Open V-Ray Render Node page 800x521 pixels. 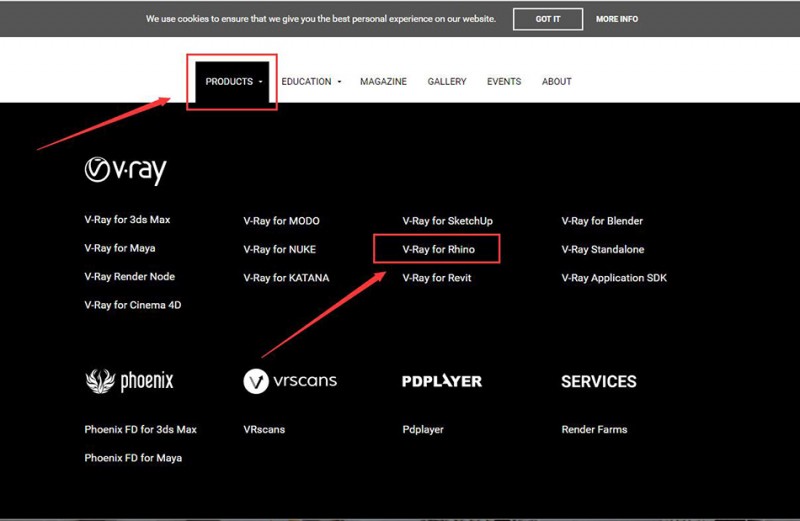(x=130, y=277)
